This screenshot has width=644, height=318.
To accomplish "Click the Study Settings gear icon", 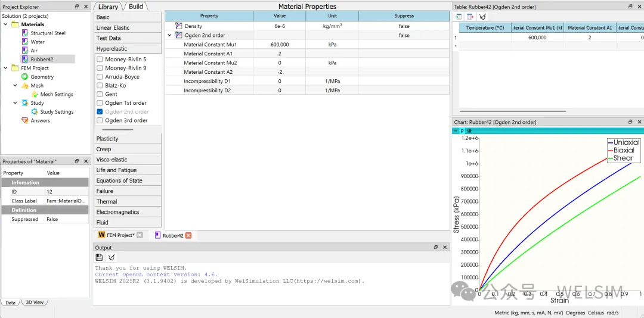I will [35, 111].
